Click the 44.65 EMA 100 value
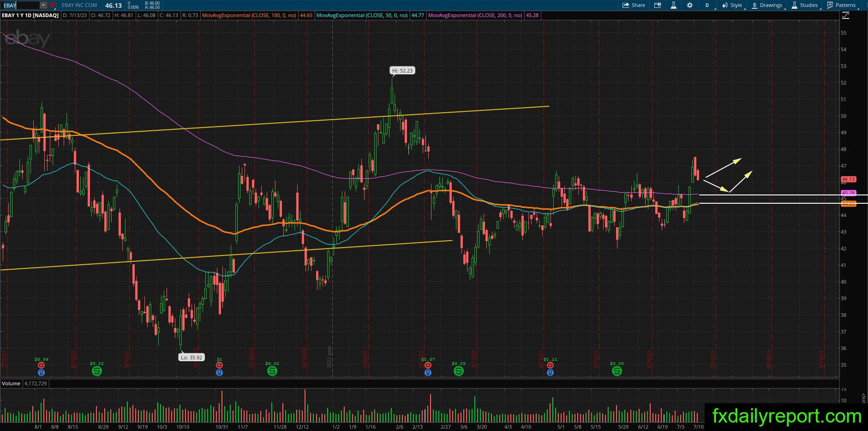The height and width of the screenshot is (431, 868). [306, 15]
